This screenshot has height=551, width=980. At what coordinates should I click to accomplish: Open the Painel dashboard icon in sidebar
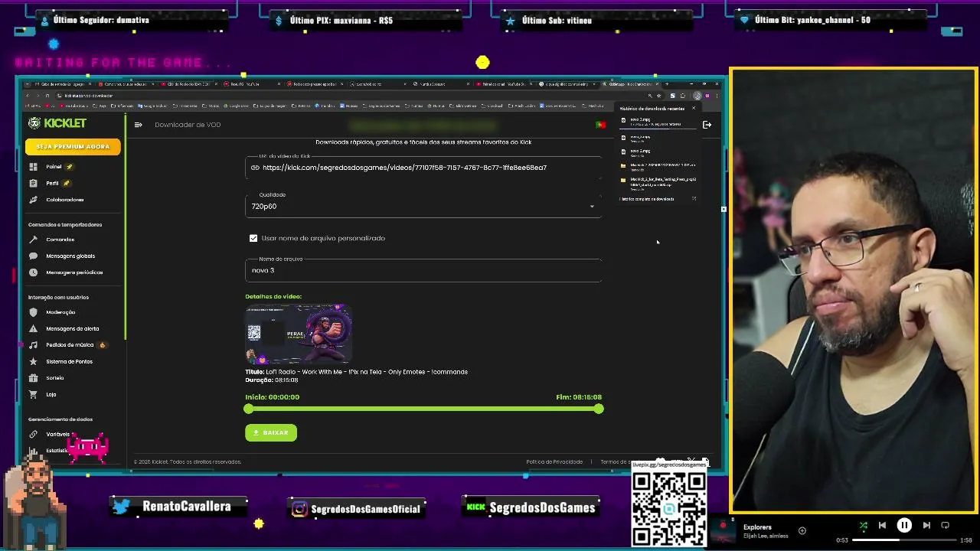click(x=33, y=167)
